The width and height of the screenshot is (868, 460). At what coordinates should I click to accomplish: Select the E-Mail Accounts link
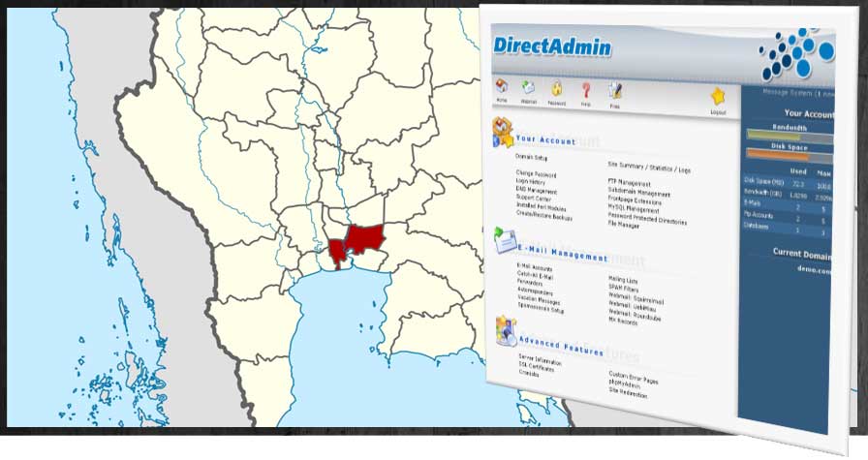(536, 265)
